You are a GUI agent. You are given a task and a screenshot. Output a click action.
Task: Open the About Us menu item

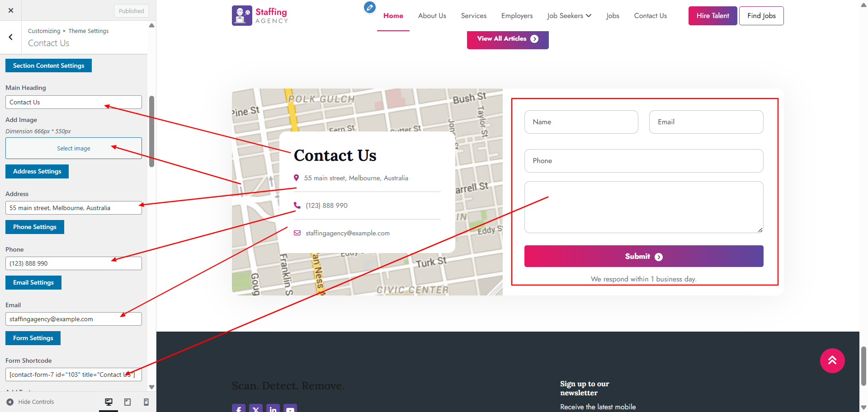432,15
